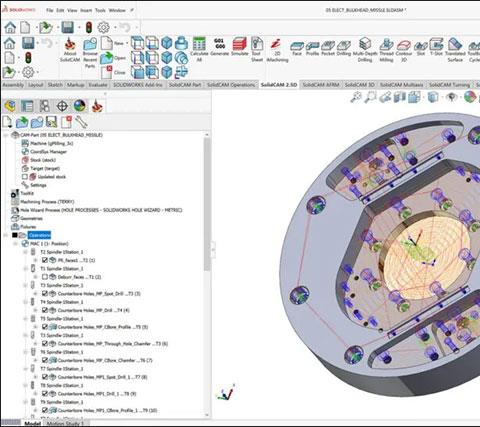Open the DisplayManager color-ball tab
The image size is (480, 427).
(79, 106)
